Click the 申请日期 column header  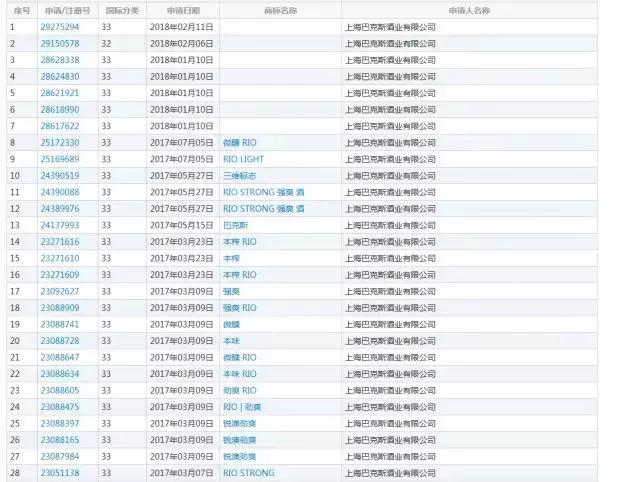(183, 11)
